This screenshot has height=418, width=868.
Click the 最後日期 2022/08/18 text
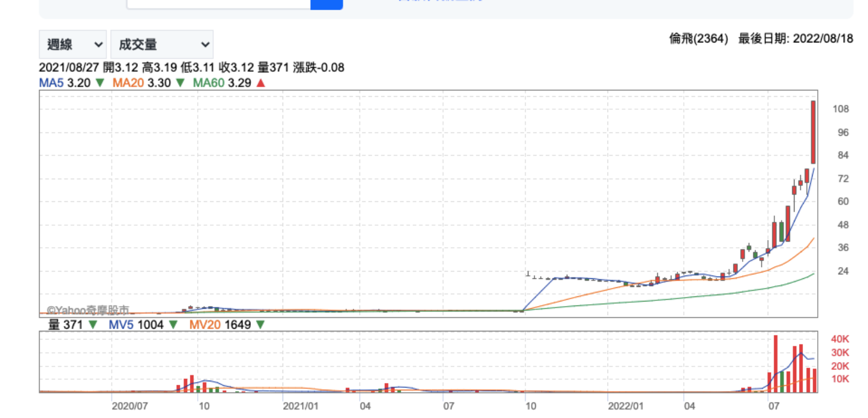pyautogui.click(x=796, y=39)
